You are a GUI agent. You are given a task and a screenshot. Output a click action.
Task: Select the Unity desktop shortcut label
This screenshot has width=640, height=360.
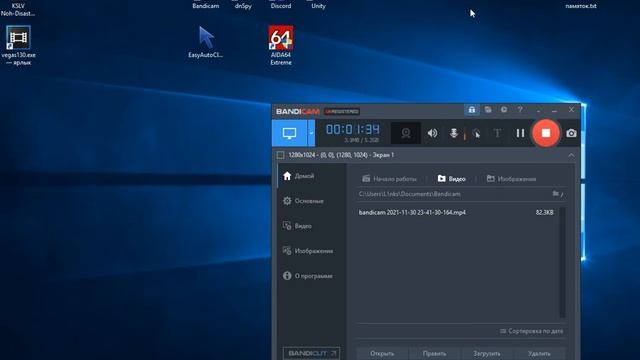click(318, 6)
